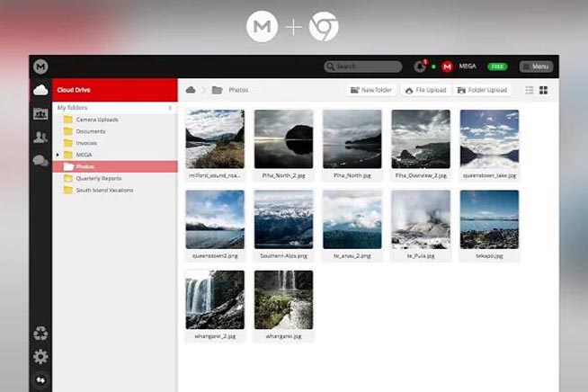
Task: Go to cloud root via breadcrumb cloud icon
Action: click(191, 90)
